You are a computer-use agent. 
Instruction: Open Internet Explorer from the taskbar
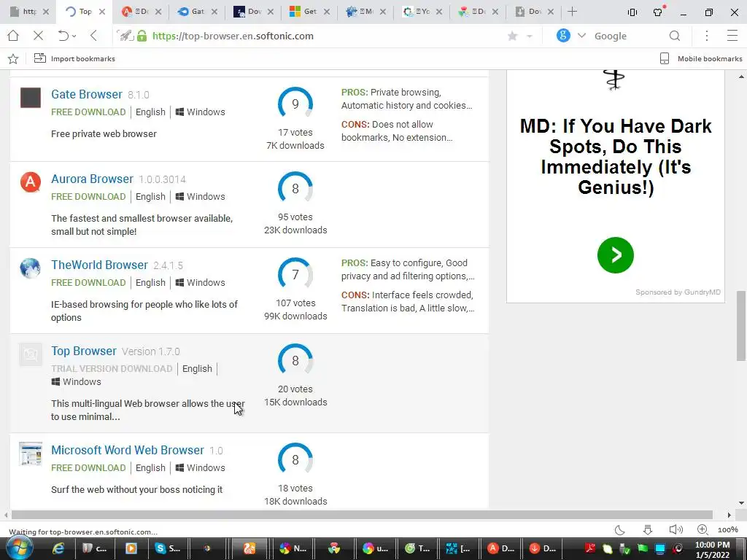(58, 548)
